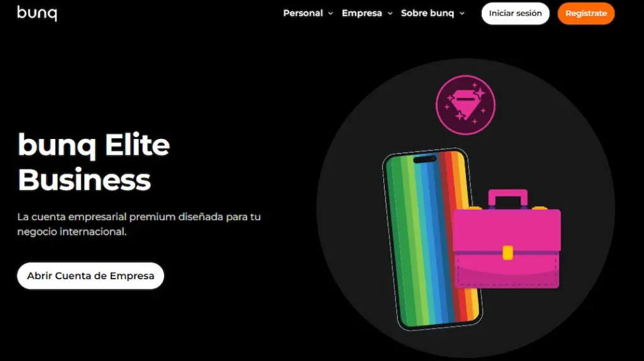Expand the chevron next to Sobre bunq
This screenshot has width=644, height=361.
click(x=462, y=14)
